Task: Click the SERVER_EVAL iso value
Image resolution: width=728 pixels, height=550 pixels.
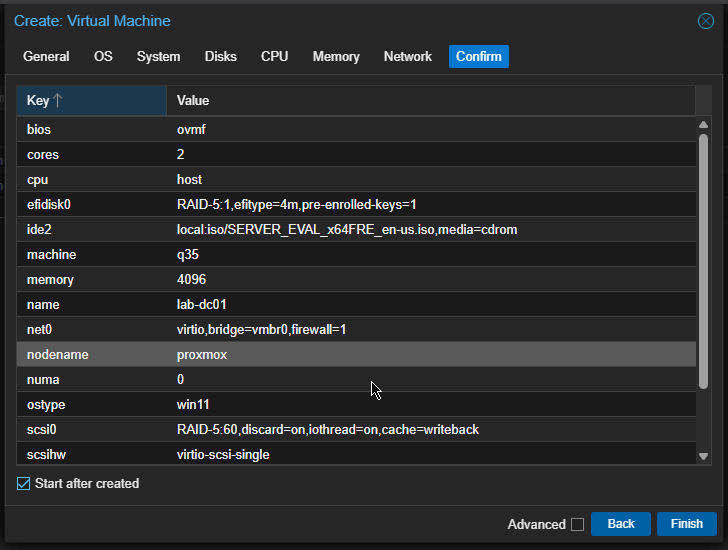Action: (x=431, y=230)
